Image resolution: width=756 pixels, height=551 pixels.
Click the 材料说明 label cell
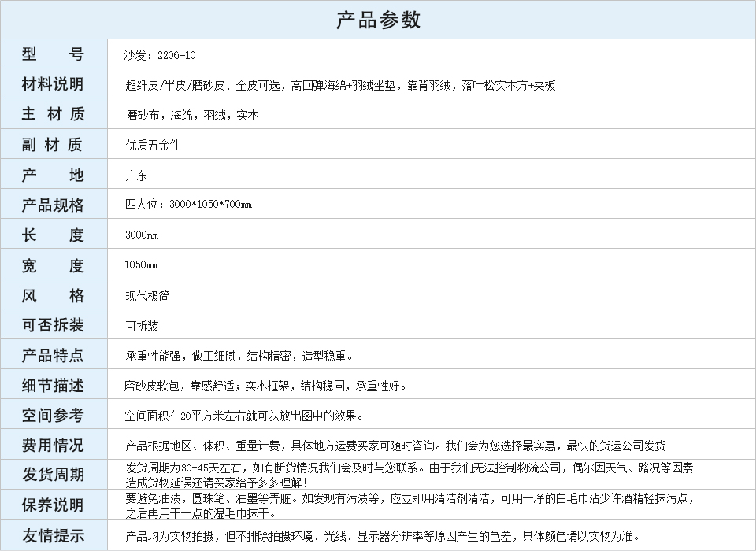(54, 83)
